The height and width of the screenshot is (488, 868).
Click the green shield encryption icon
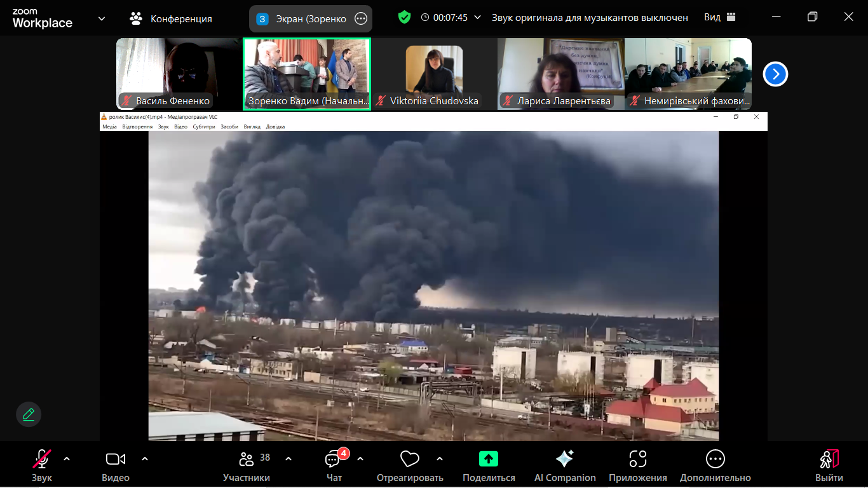pos(404,18)
